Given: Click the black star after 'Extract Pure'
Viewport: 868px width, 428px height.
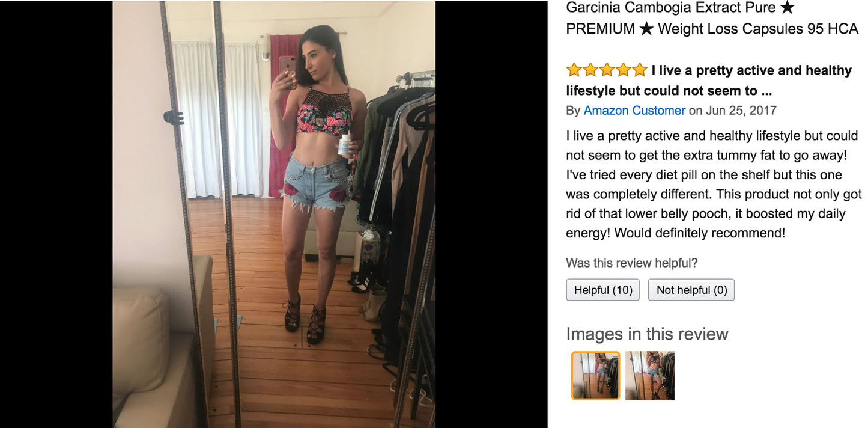Looking at the screenshot, I should point(788,8).
